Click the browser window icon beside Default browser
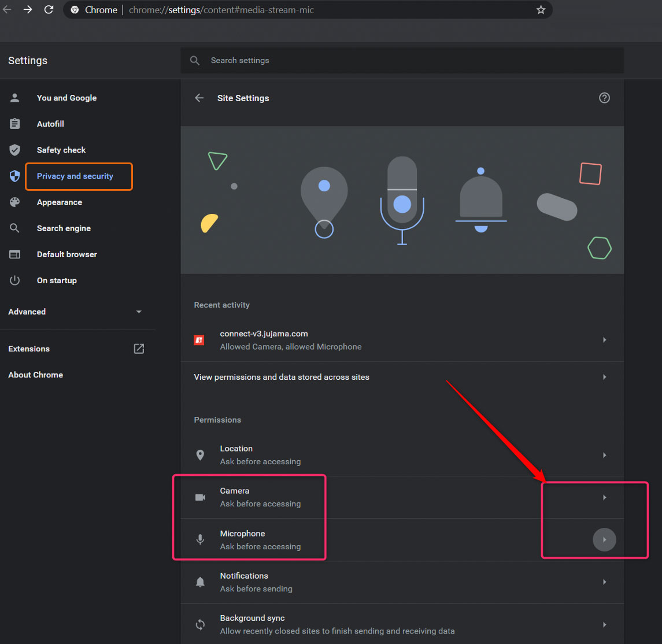662x644 pixels. pos(15,254)
